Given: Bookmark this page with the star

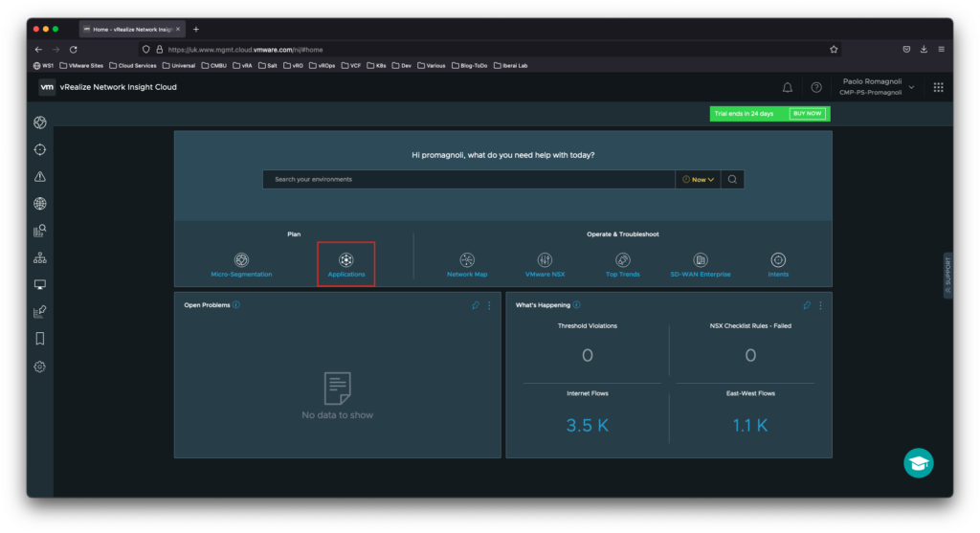Looking at the screenshot, I should point(834,50).
